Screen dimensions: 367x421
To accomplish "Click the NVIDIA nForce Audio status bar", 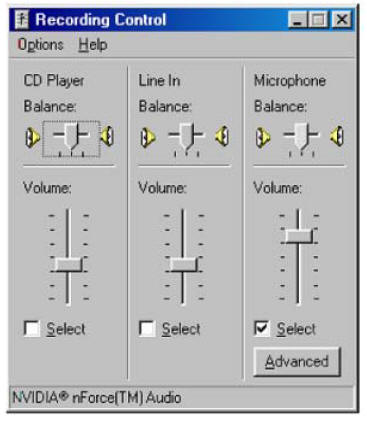I will tap(181, 398).
